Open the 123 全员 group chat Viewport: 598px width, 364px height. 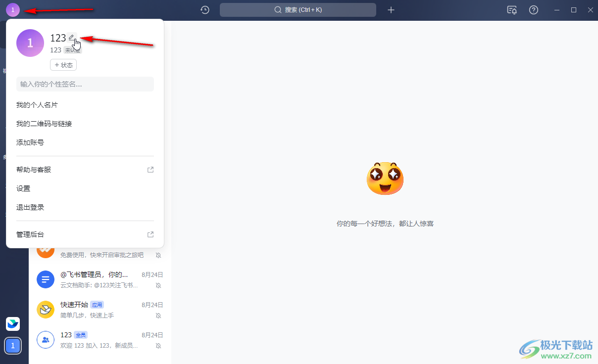(x=100, y=340)
